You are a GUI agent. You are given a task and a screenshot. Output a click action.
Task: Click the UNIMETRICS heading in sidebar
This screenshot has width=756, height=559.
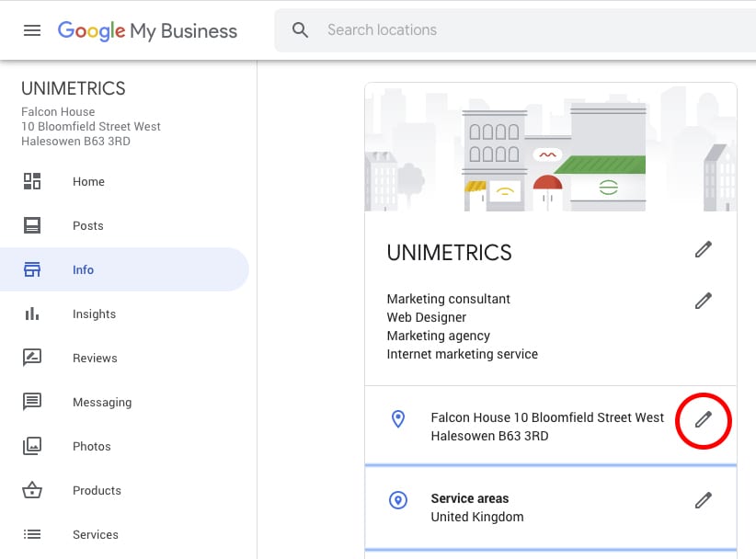point(74,88)
